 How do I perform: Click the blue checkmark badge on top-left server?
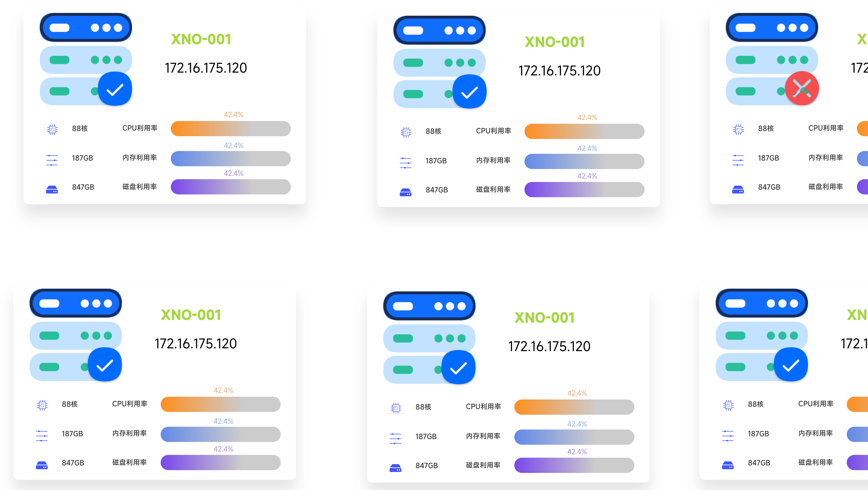tap(115, 89)
